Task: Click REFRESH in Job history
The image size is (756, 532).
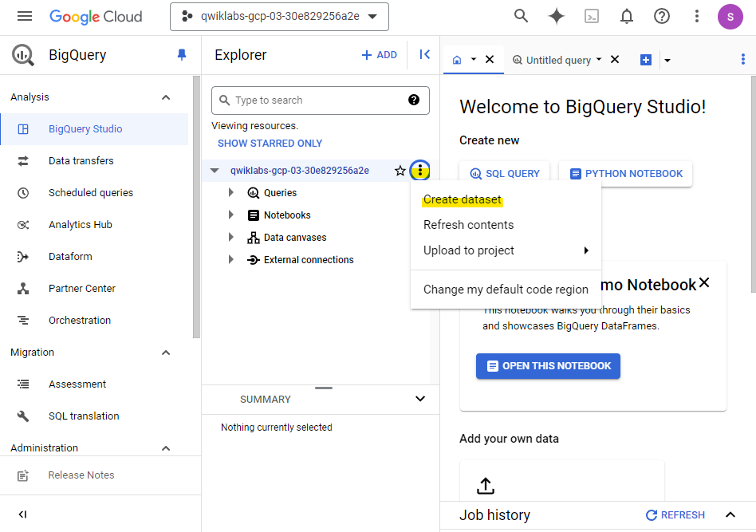Action: pos(675,515)
